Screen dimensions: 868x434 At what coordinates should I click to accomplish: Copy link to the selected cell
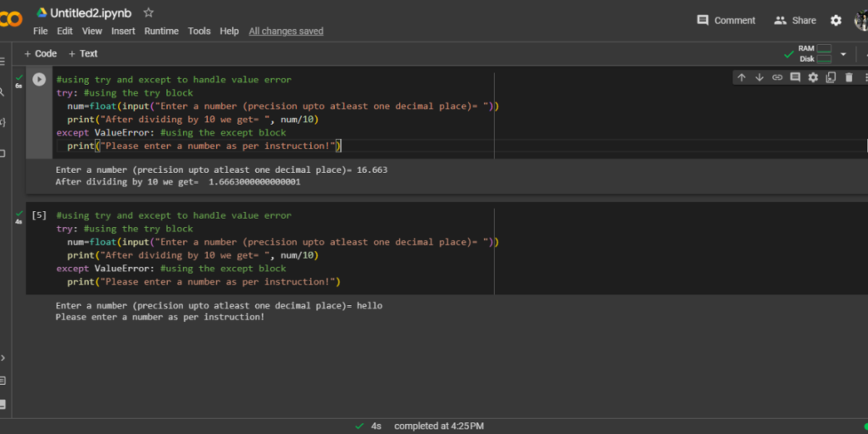coord(777,77)
